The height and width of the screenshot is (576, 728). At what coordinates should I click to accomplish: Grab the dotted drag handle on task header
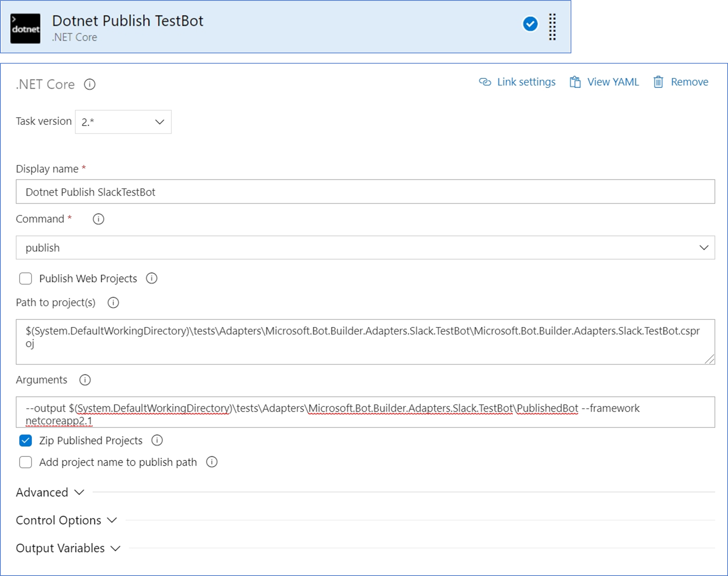552,27
